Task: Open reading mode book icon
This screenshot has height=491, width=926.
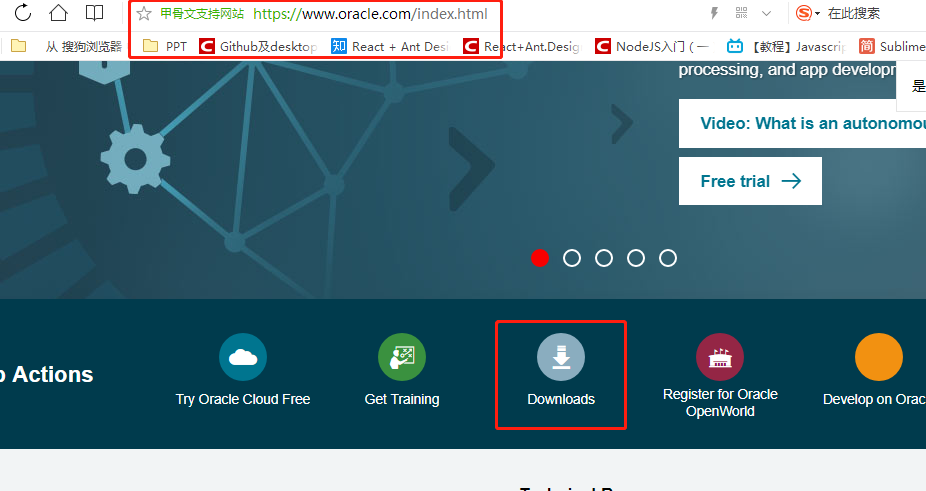Action: click(x=94, y=12)
